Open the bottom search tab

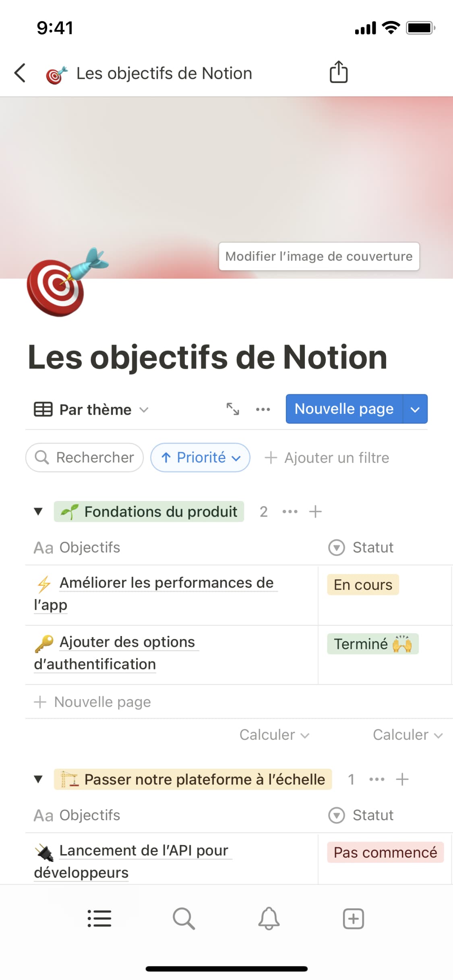coord(184,918)
